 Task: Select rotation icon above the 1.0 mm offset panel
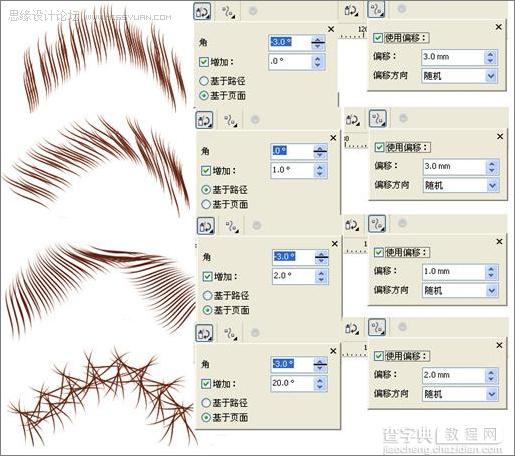351,225
